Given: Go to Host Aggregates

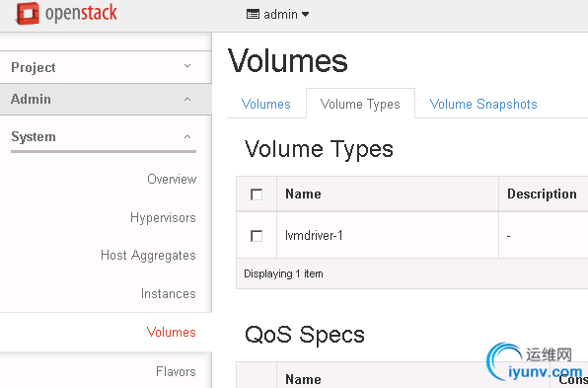Looking at the screenshot, I should pos(148,255).
